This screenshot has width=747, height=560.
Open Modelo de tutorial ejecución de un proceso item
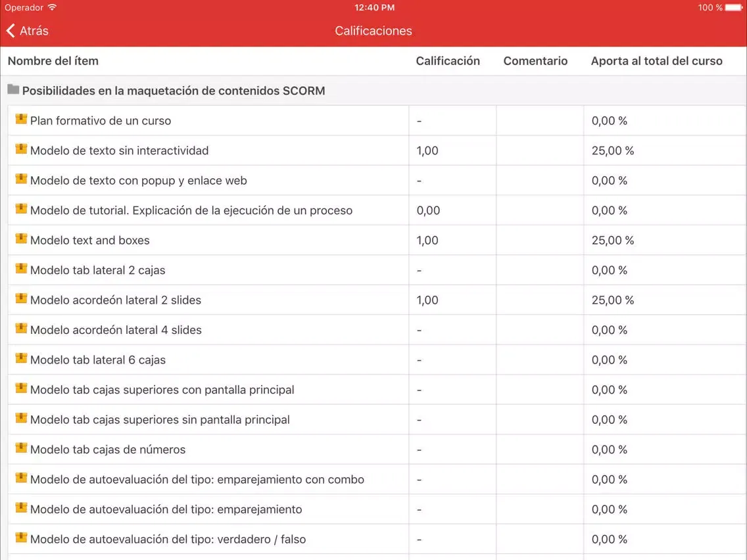click(191, 211)
